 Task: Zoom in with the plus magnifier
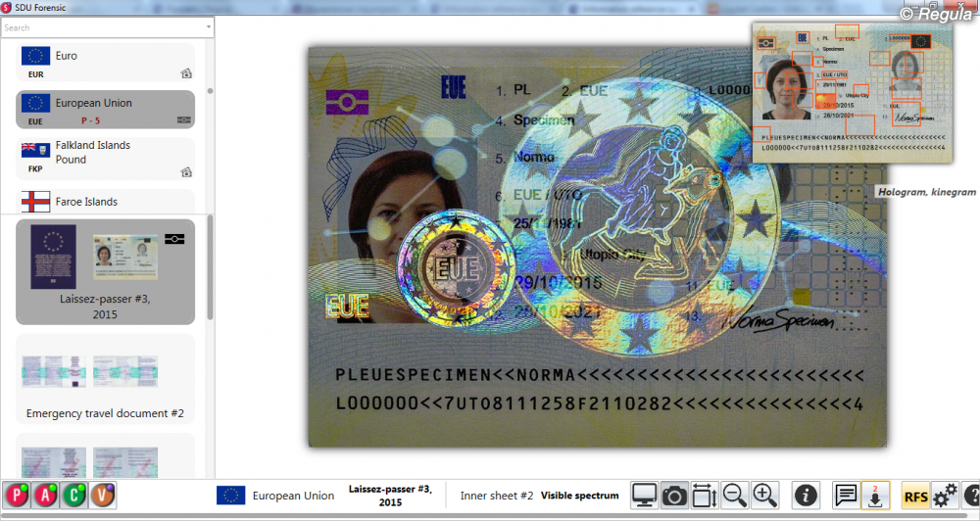[x=765, y=496]
